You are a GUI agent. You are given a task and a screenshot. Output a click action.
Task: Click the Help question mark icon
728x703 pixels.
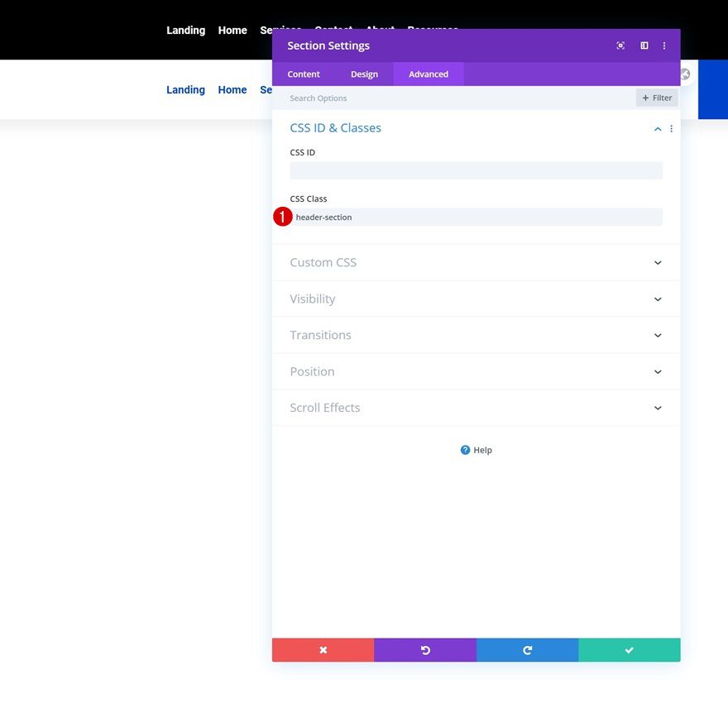point(465,450)
